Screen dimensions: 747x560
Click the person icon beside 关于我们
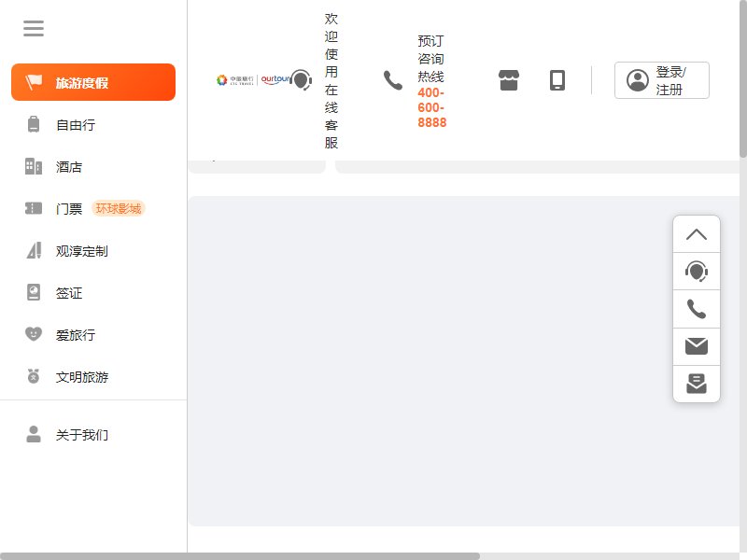pos(34,434)
